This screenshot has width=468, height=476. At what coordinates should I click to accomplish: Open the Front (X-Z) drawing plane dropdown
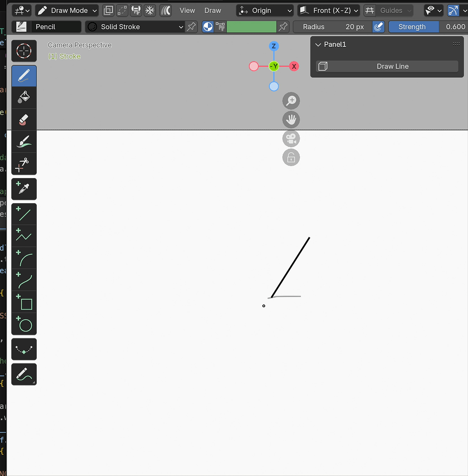(x=329, y=10)
